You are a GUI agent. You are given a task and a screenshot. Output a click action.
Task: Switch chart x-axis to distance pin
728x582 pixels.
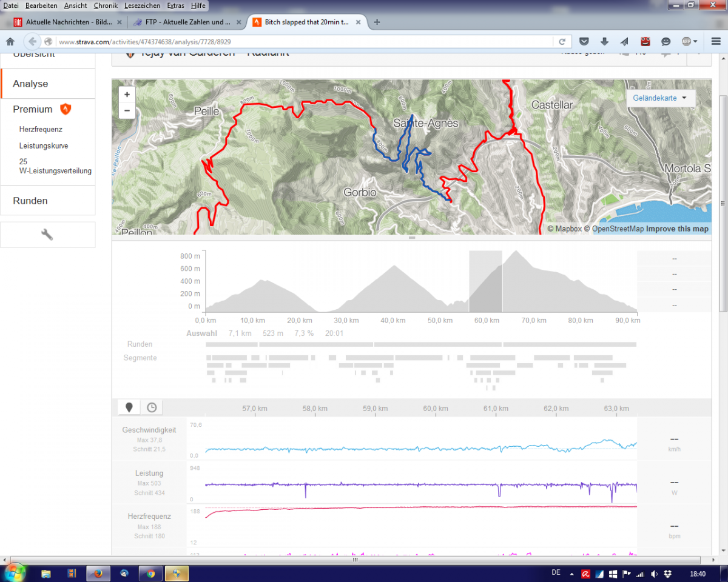[129, 407]
